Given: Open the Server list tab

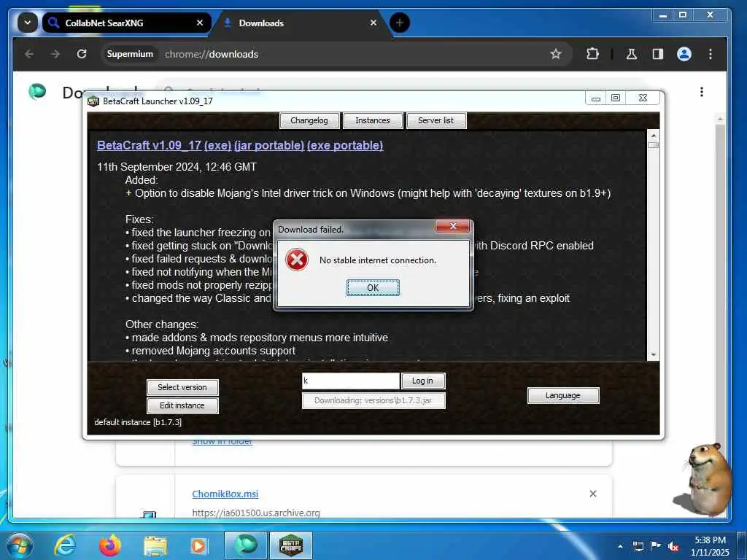Looking at the screenshot, I should (x=436, y=120).
